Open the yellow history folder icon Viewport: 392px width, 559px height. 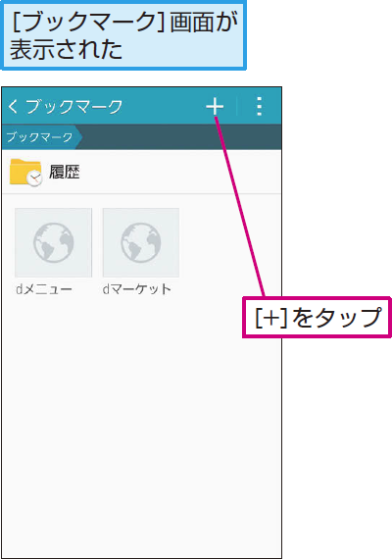[x=25, y=172]
